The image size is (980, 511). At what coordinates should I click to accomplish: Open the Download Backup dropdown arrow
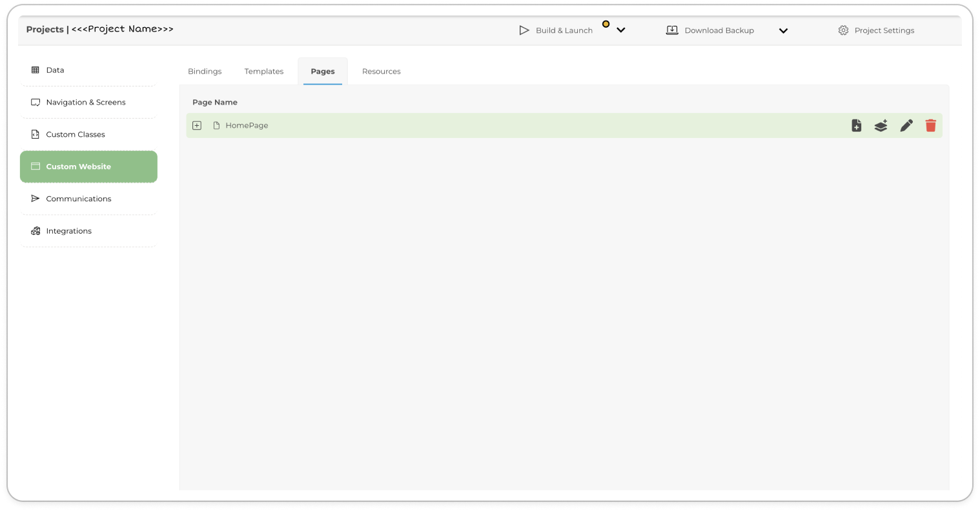pos(783,30)
